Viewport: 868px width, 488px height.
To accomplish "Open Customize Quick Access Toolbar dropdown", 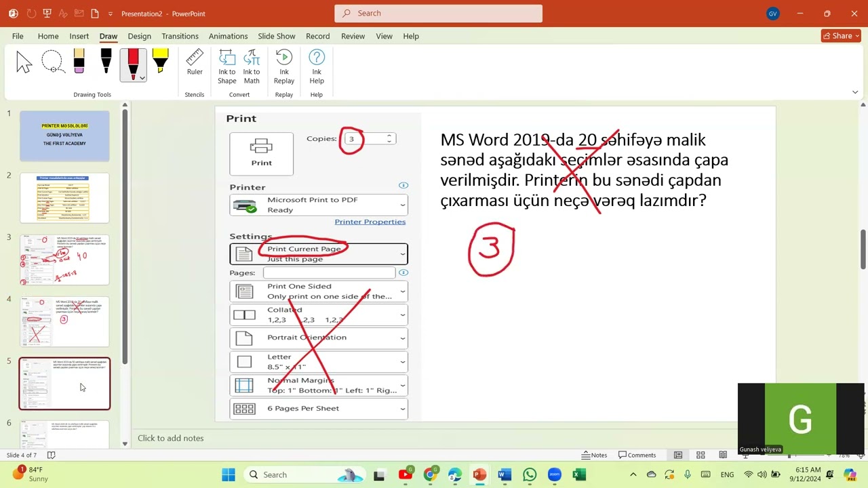I will tap(111, 14).
